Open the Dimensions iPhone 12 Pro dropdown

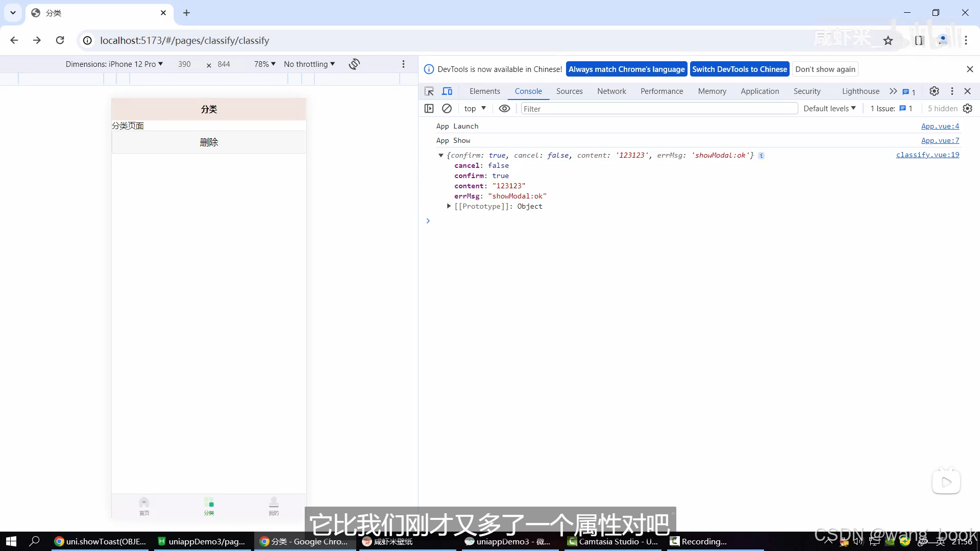114,64
